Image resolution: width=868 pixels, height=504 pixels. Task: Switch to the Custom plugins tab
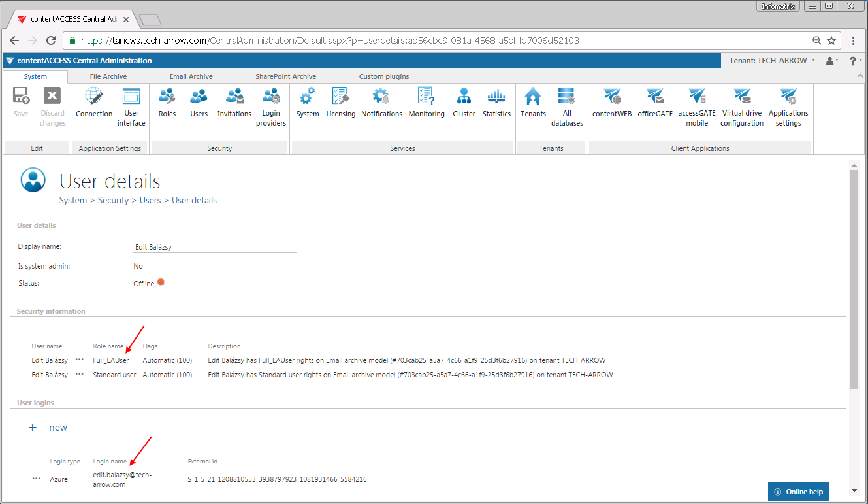(x=384, y=76)
